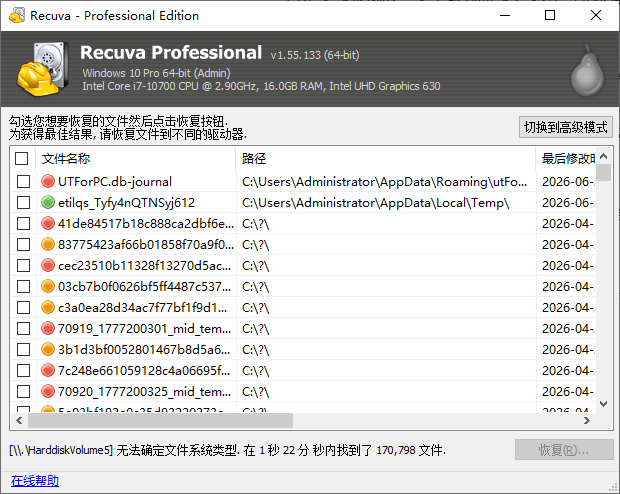
Task: Click the Piriform pear logo
Action: click(x=587, y=70)
